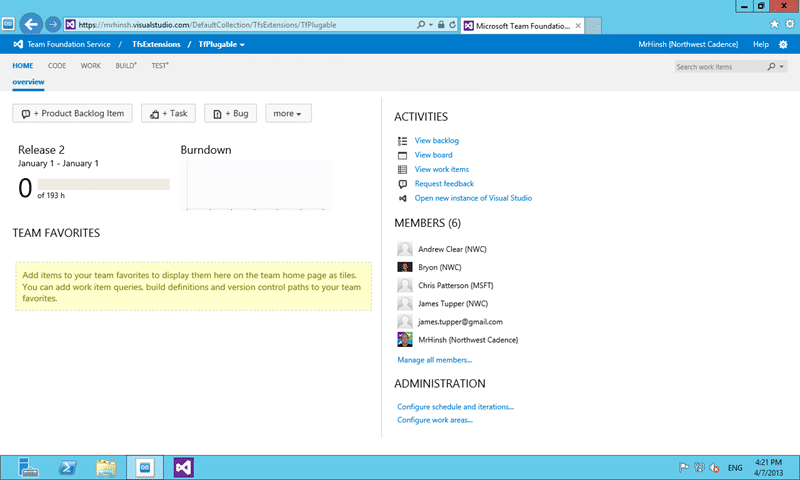Click Manage all members link

435,360
